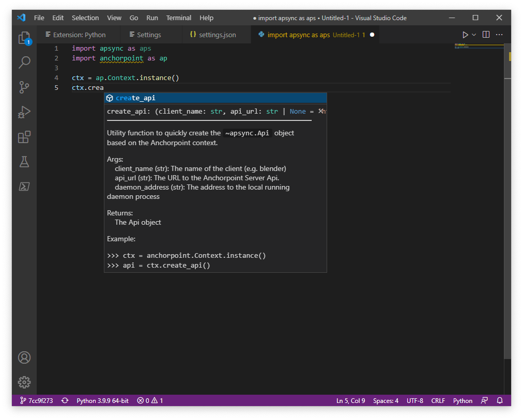
Task: Change language mode Python in status bar
Action: click(463, 400)
